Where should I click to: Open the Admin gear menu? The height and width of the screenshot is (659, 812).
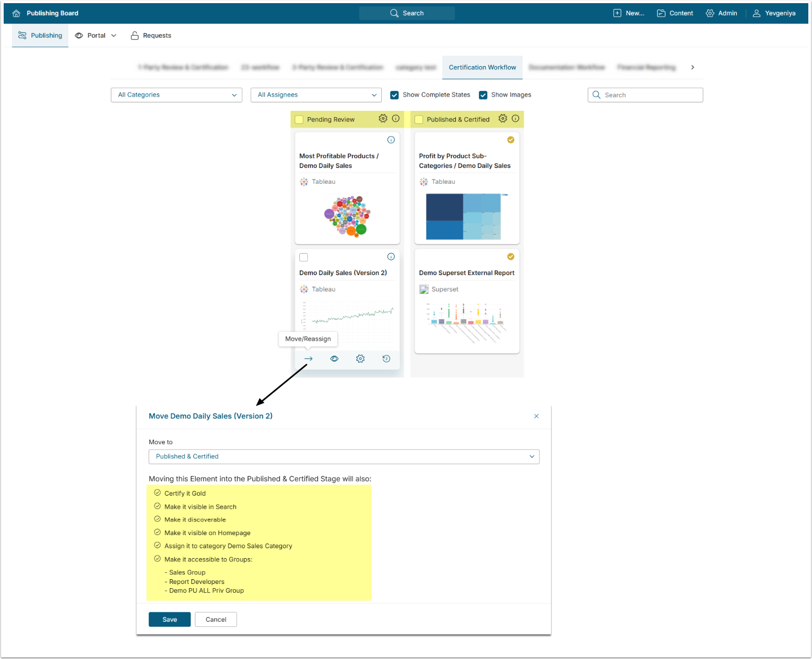click(722, 13)
